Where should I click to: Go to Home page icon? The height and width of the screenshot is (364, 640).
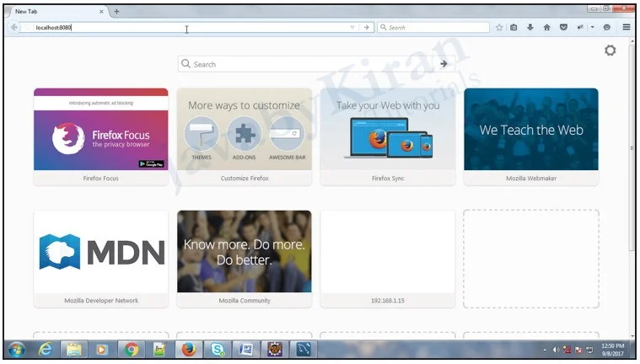coord(547,27)
